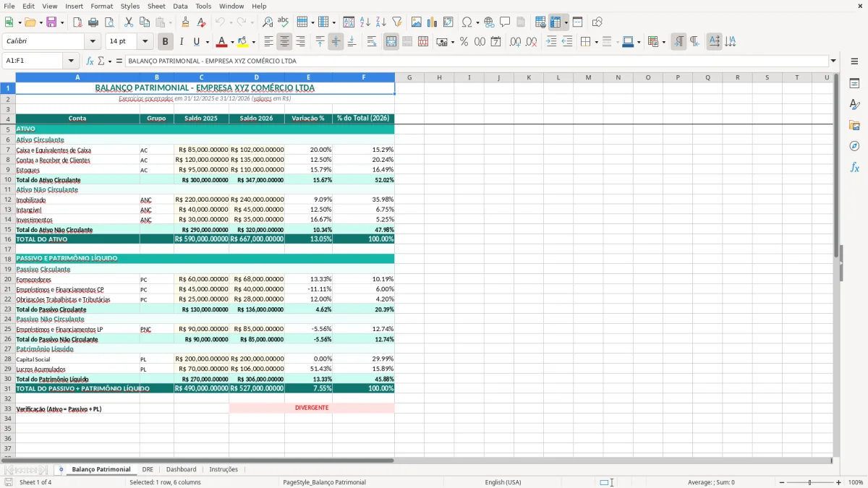Click the Define Print Area icon
Image resolution: width=868 pixels, height=488 pixels.
[x=540, y=22]
